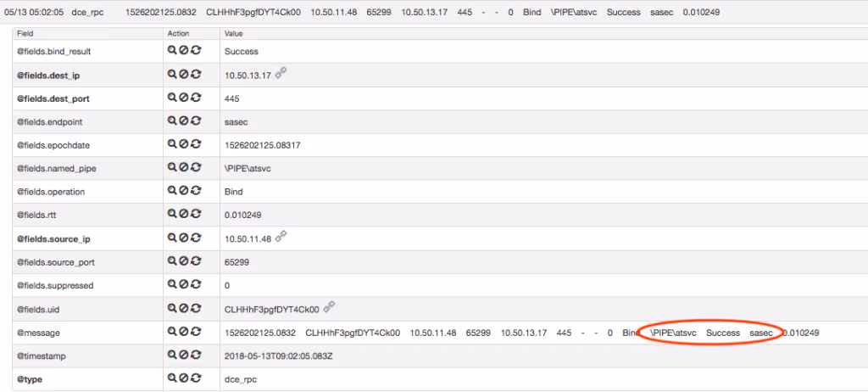Click the ban icon for @timestamp

click(x=184, y=355)
